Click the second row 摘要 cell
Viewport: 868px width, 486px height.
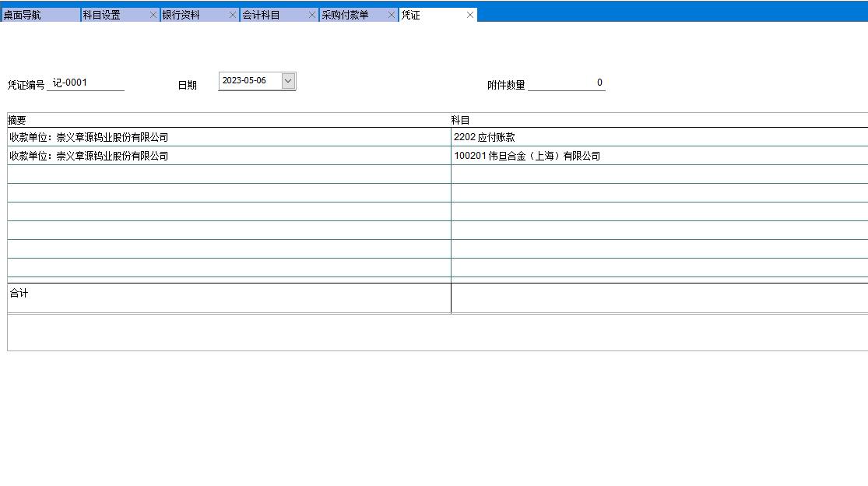[x=228, y=156]
